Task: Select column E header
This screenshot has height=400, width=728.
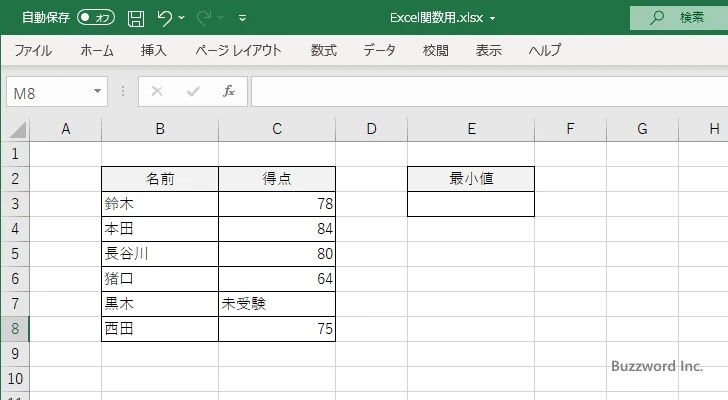Action: tap(471, 129)
